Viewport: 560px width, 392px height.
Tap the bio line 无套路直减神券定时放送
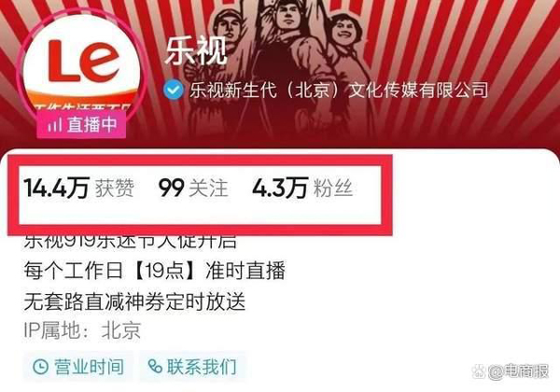pos(134,301)
